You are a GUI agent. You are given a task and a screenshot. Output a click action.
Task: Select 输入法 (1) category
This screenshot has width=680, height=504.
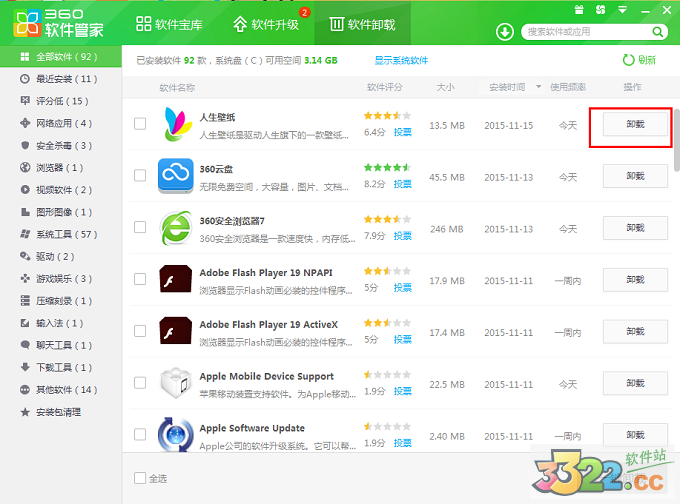point(61,323)
